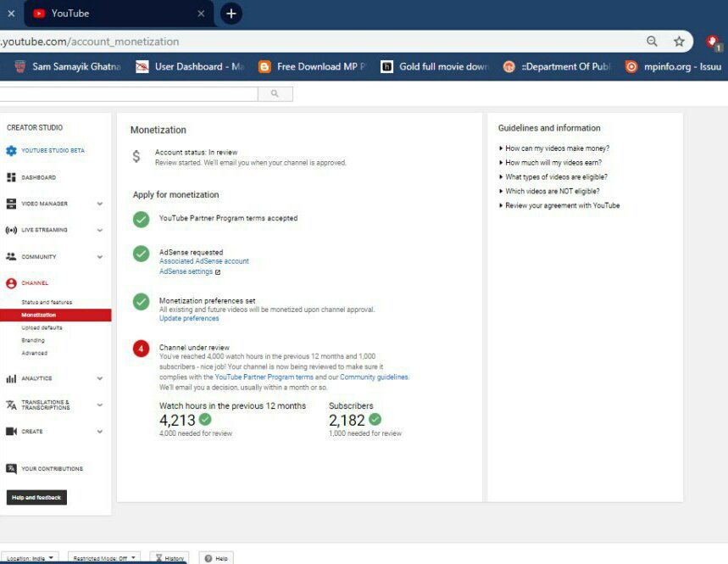The width and height of the screenshot is (728, 564).
Task: Open Department Of Publ bookmark
Action: [557, 67]
